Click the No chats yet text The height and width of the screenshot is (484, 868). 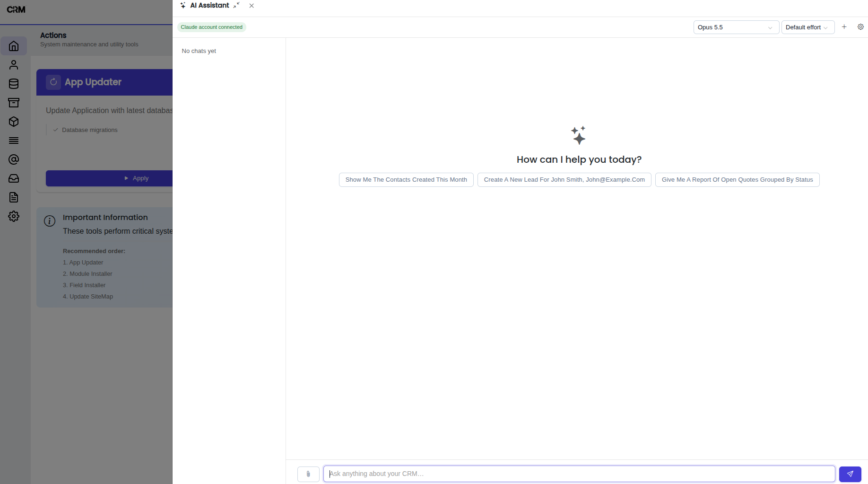pos(199,51)
